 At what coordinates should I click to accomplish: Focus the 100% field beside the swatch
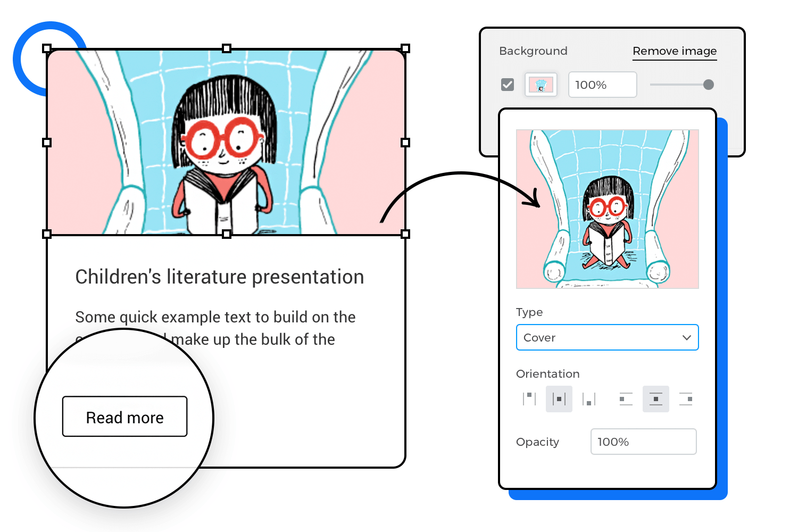[x=602, y=85]
